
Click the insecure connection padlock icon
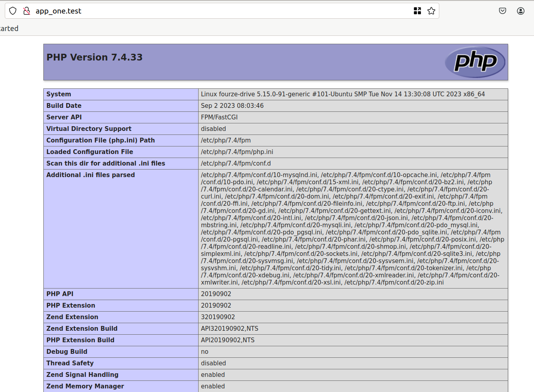(26, 11)
